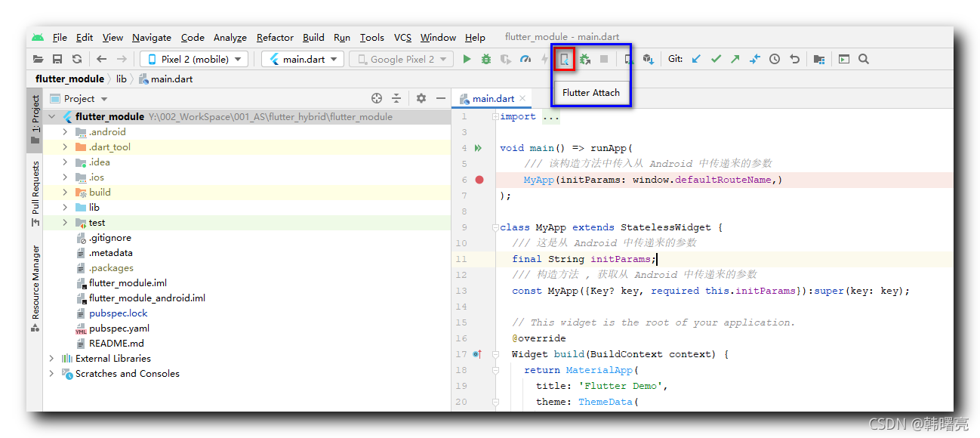Select README.md file in tree

coord(116,344)
